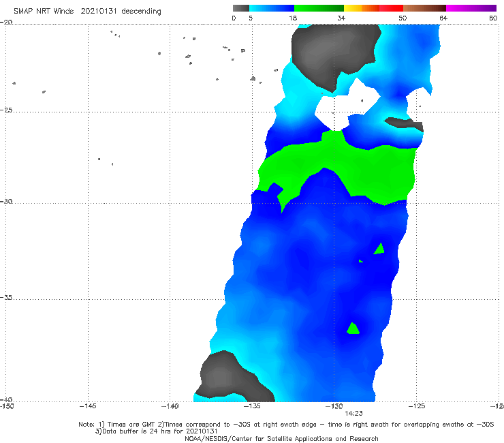Click the green triangle near -36 latitude
This screenshot has height=443, width=504.
click(353, 329)
